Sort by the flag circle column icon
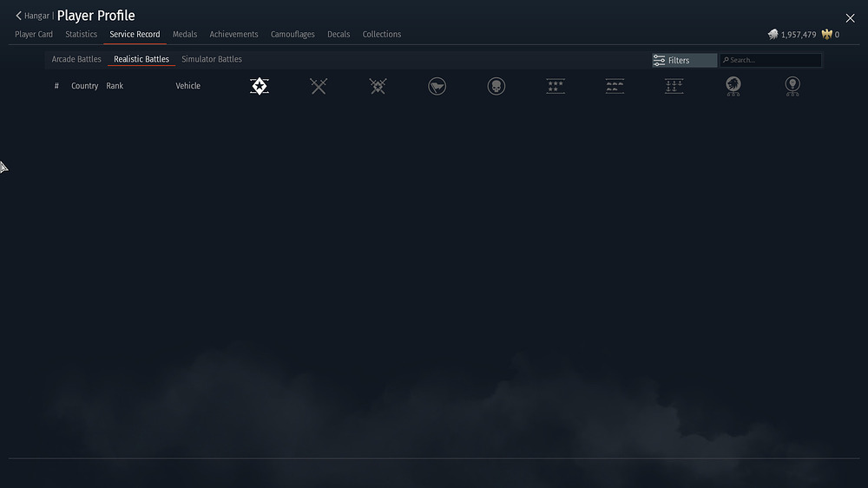 pos(437,86)
